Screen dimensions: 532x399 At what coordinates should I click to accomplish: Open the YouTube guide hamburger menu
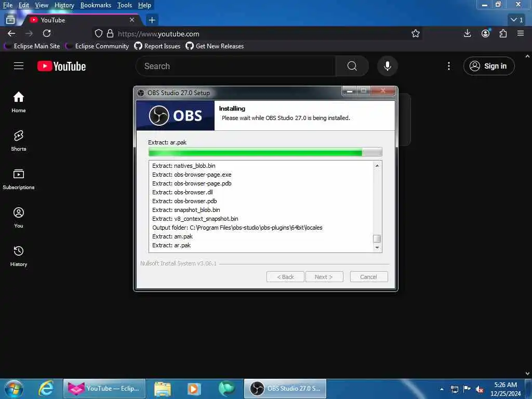pos(19,66)
